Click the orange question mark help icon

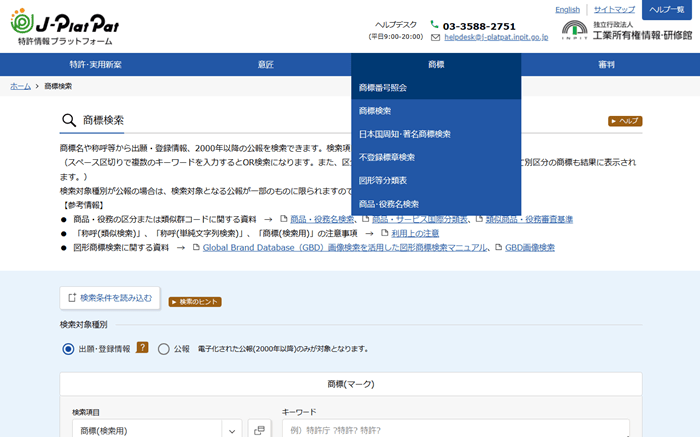(142, 347)
